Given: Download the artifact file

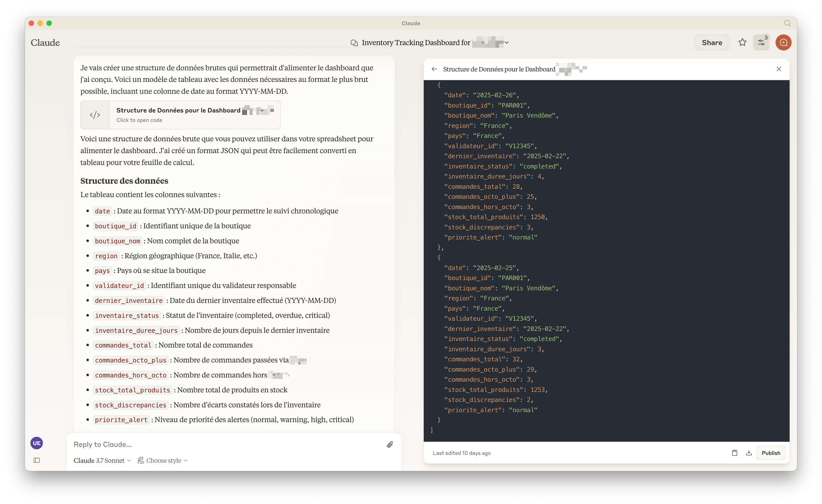Looking at the screenshot, I should [x=749, y=453].
